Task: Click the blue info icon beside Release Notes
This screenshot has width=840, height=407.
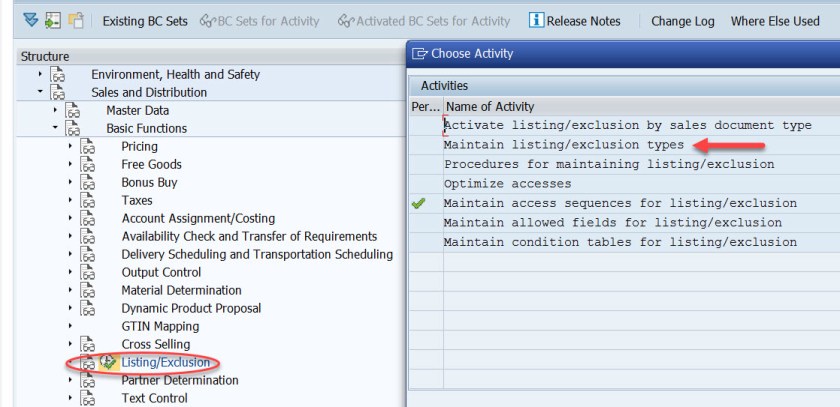Action: (x=536, y=21)
